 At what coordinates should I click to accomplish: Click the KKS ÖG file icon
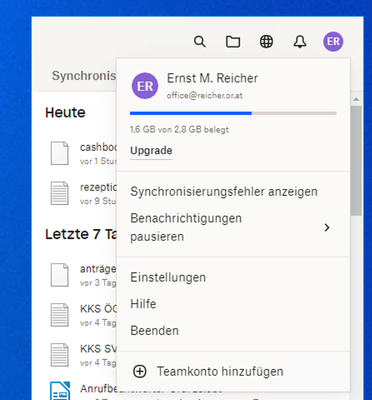click(60, 315)
